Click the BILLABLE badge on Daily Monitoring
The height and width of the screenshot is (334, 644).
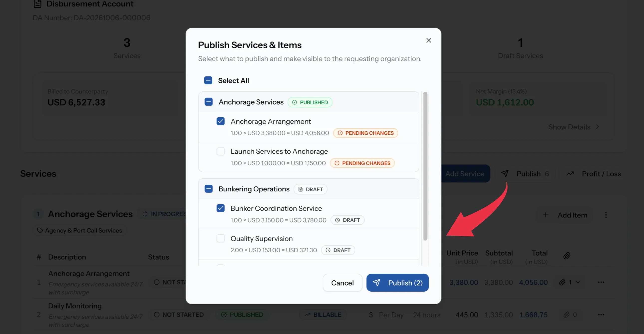(x=323, y=315)
